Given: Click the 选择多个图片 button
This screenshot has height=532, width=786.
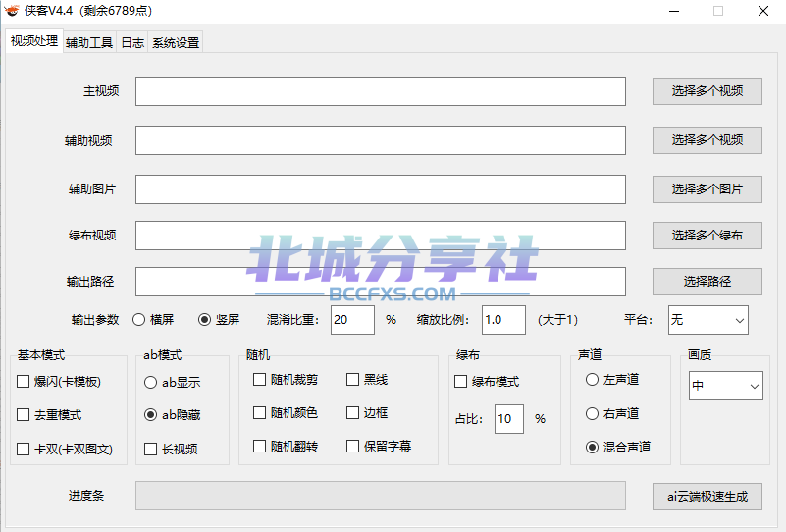Looking at the screenshot, I should (707, 189).
